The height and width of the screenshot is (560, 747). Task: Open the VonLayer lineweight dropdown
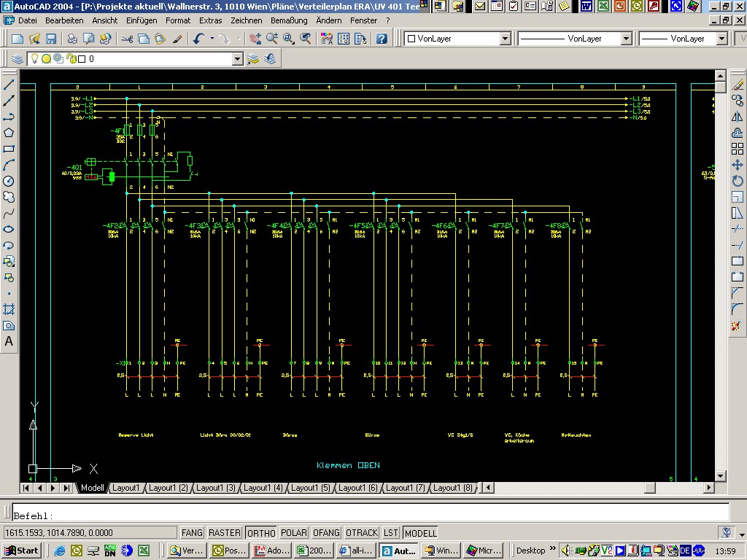pyautogui.click(x=722, y=39)
